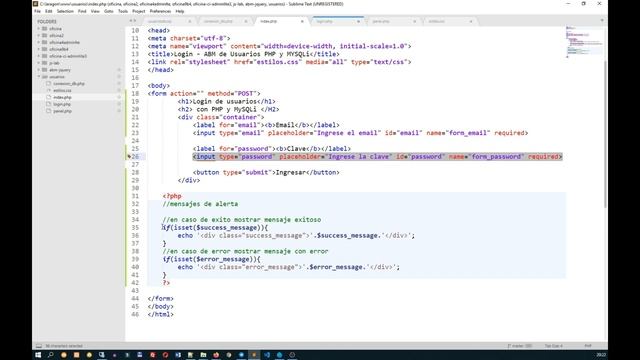Screen dimensions: 640x360
Task: Click the panel.php file icon in sidebar
Action: click(49, 111)
